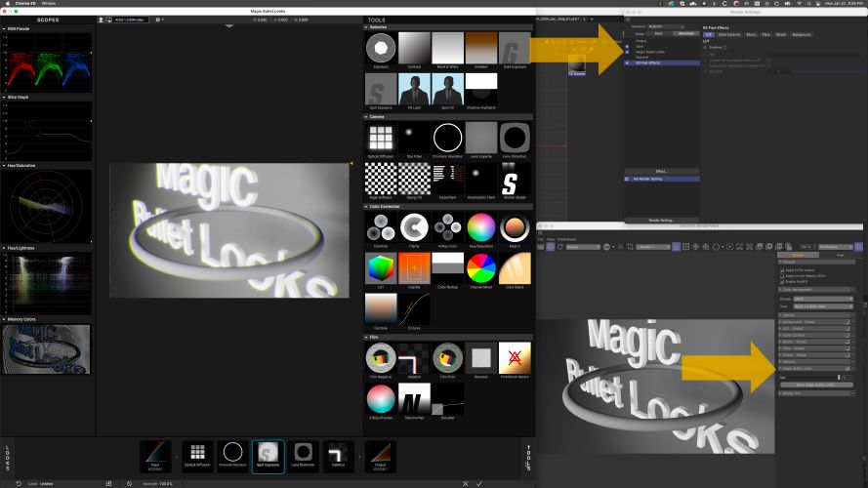Select the 4-Way Color tool

click(448, 226)
